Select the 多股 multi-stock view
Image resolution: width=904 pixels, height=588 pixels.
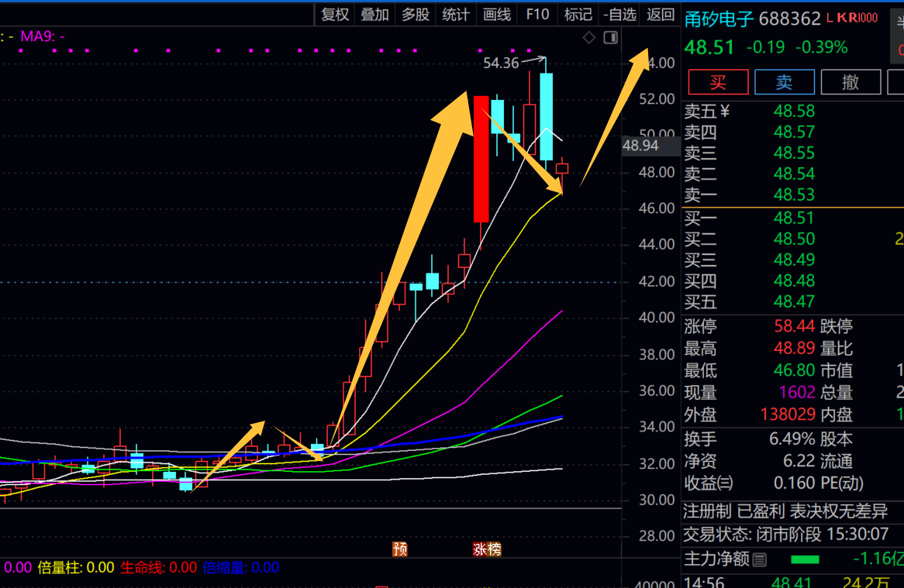416,14
